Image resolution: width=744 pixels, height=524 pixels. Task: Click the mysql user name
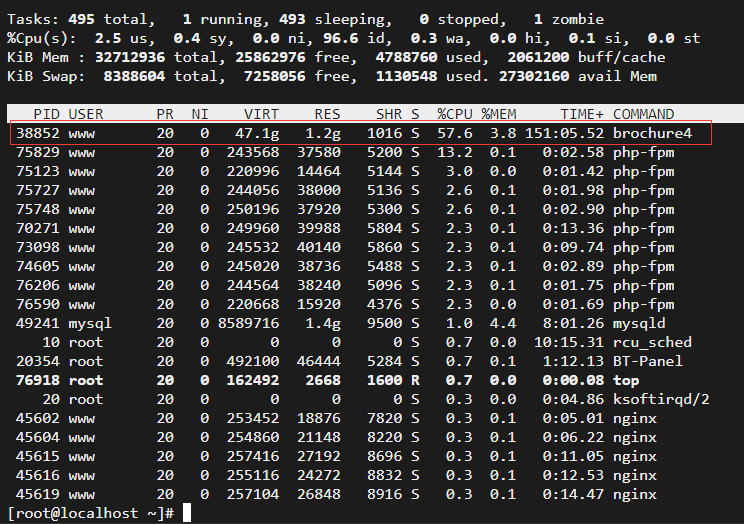click(90, 324)
